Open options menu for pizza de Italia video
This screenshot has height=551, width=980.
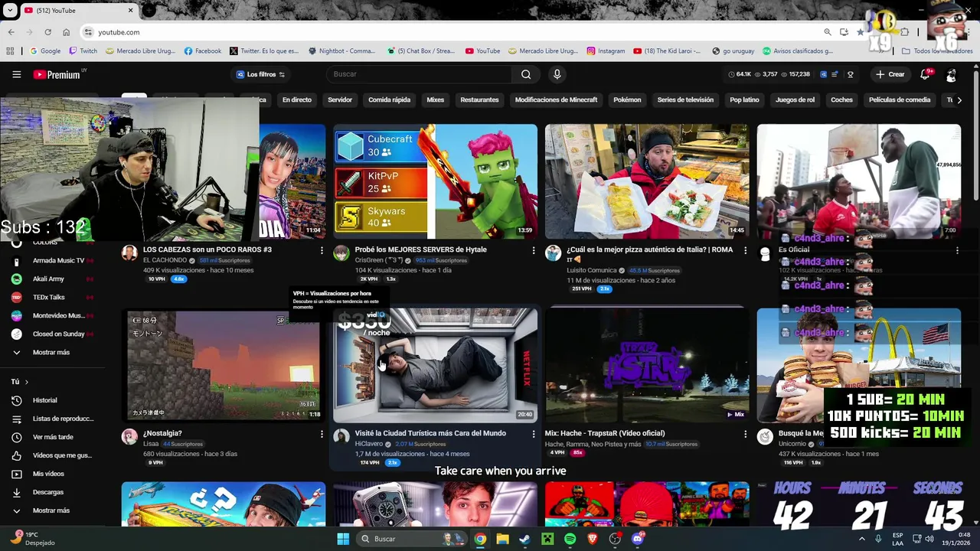pyautogui.click(x=745, y=250)
